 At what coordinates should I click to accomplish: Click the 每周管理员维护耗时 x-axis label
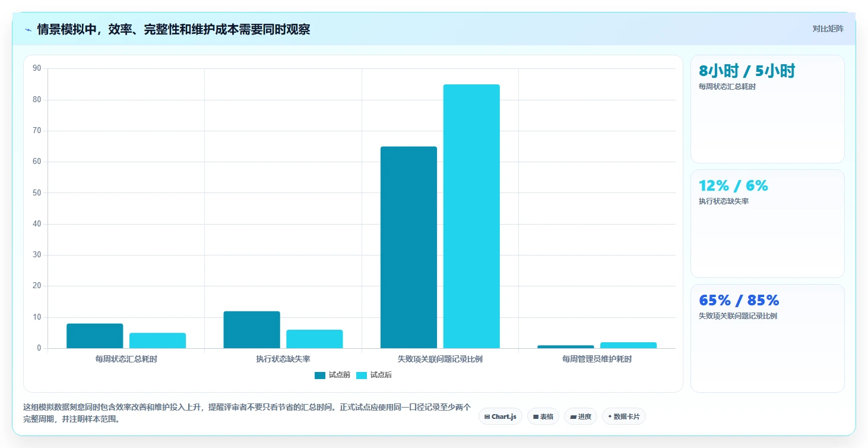(597, 359)
